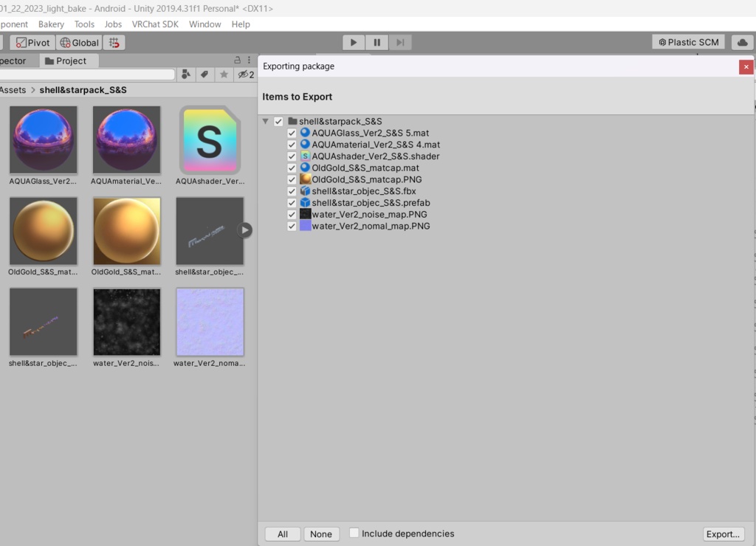
Task: Uncheck AQUAGlass_Ver2_S&S 5.mat checkbox
Action: tap(292, 133)
